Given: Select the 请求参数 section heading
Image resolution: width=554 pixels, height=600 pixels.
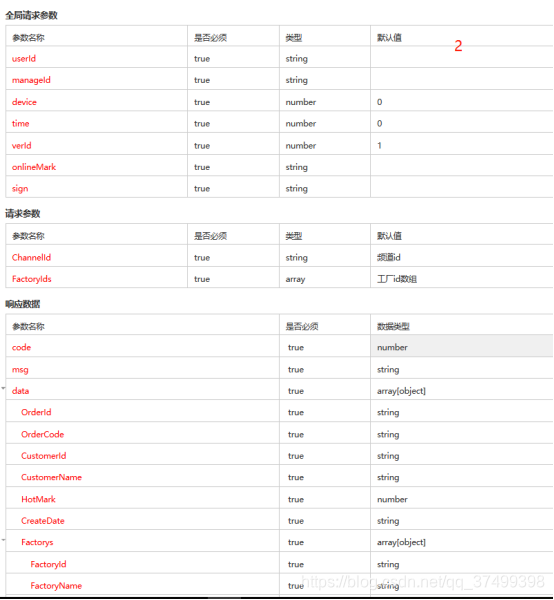Looking at the screenshot, I should 23,214.
